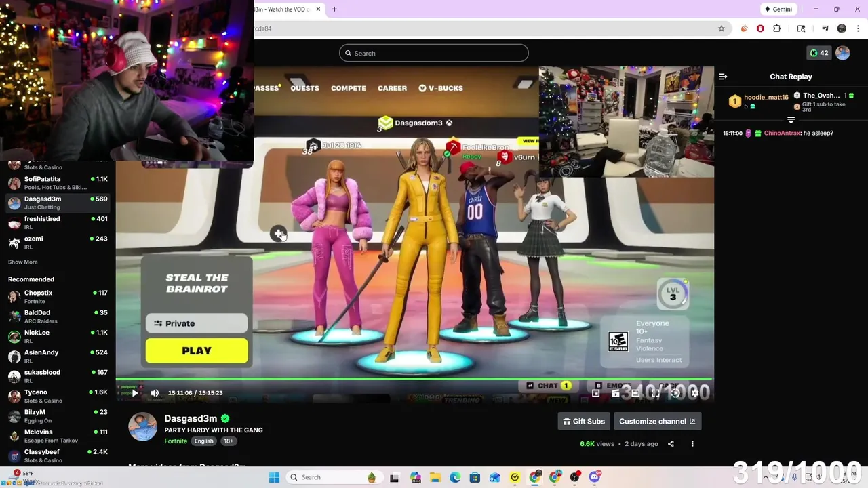Open freshistired channel in sidebar
868x488 pixels.
click(x=58, y=222)
